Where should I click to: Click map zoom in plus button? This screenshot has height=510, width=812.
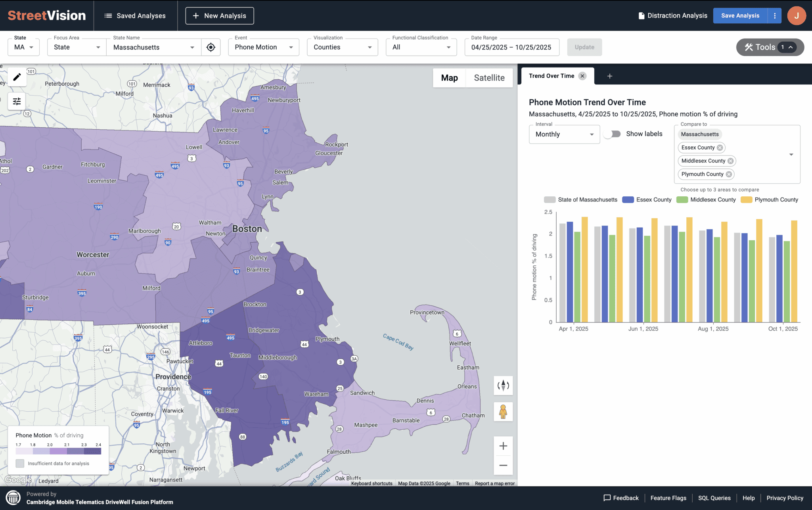(x=503, y=446)
